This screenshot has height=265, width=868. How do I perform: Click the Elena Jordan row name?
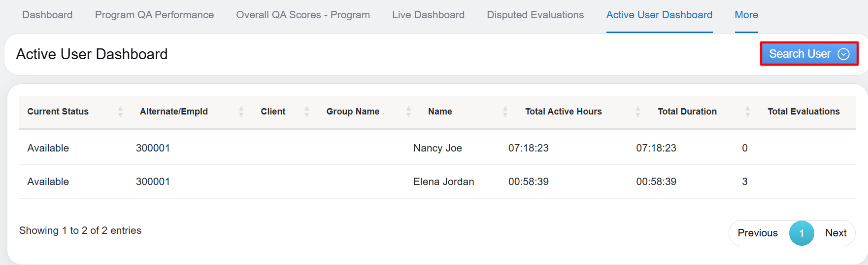click(443, 182)
